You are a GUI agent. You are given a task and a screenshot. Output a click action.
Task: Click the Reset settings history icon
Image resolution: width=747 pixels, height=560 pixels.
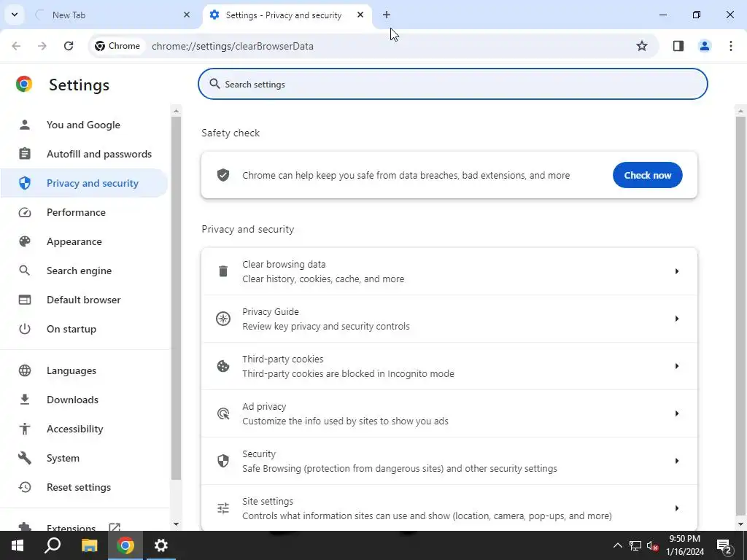pyautogui.click(x=24, y=487)
